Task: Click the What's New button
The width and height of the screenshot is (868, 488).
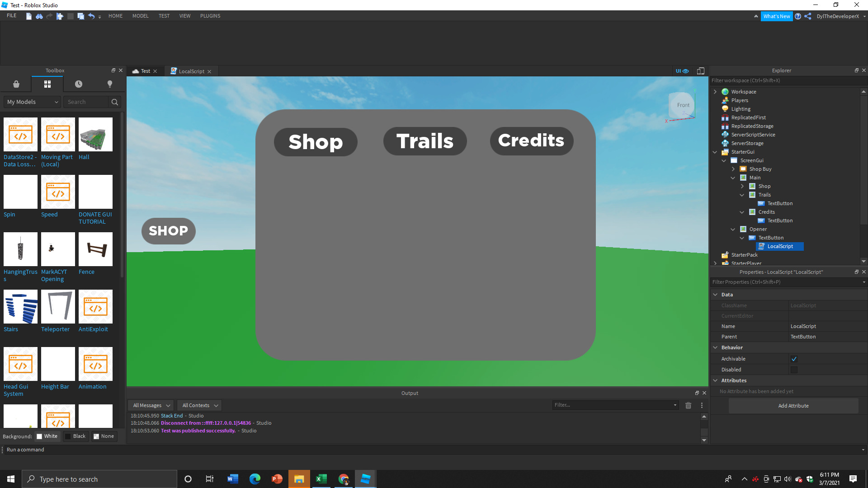Action: tap(776, 16)
